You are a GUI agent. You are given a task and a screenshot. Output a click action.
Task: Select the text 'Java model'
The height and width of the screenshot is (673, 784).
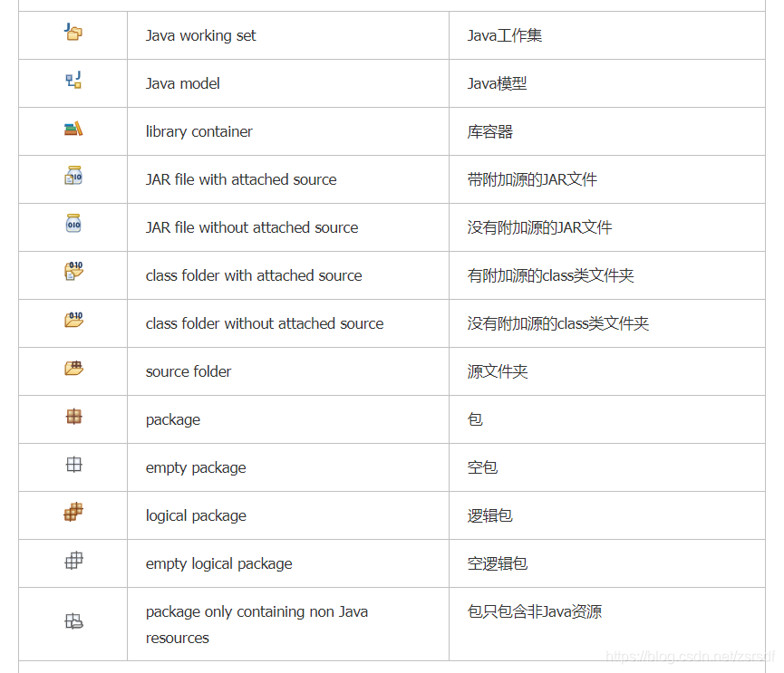pyautogui.click(x=182, y=83)
